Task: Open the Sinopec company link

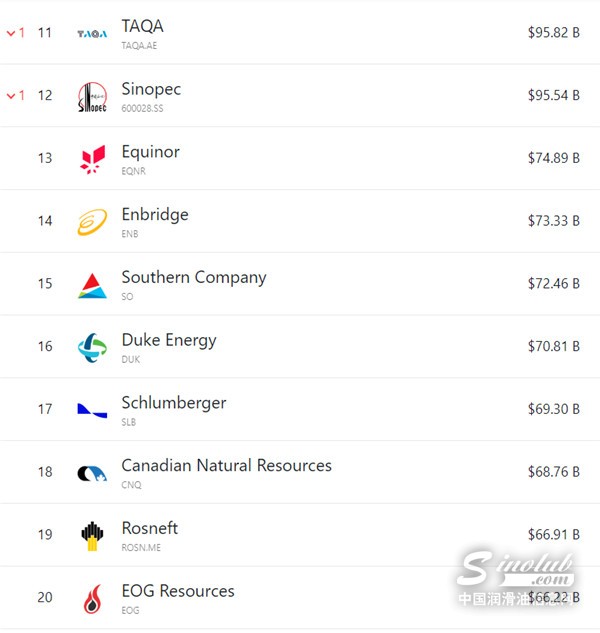Action: (x=151, y=89)
